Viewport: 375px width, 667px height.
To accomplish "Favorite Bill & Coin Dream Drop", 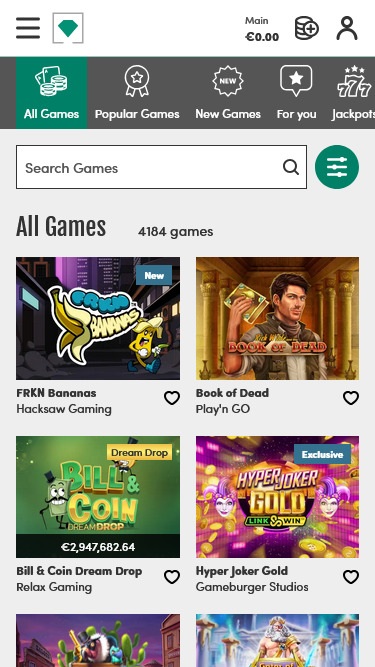I will (x=172, y=577).
